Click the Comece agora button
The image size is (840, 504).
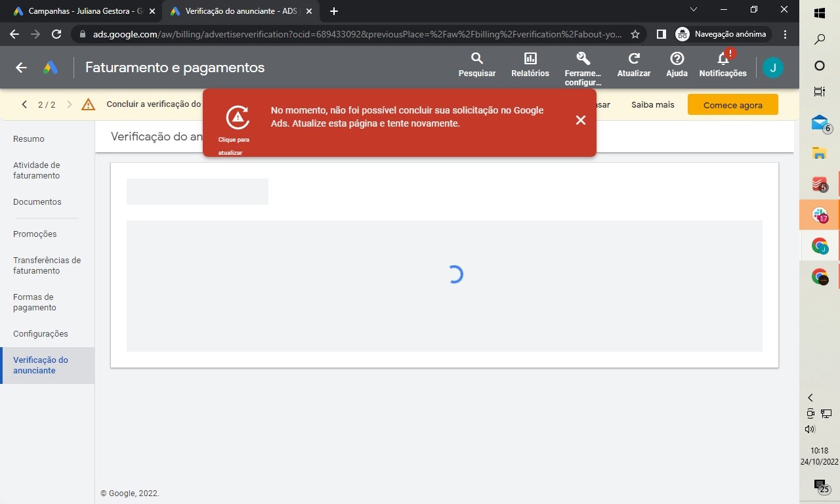pyautogui.click(x=733, y=105)
